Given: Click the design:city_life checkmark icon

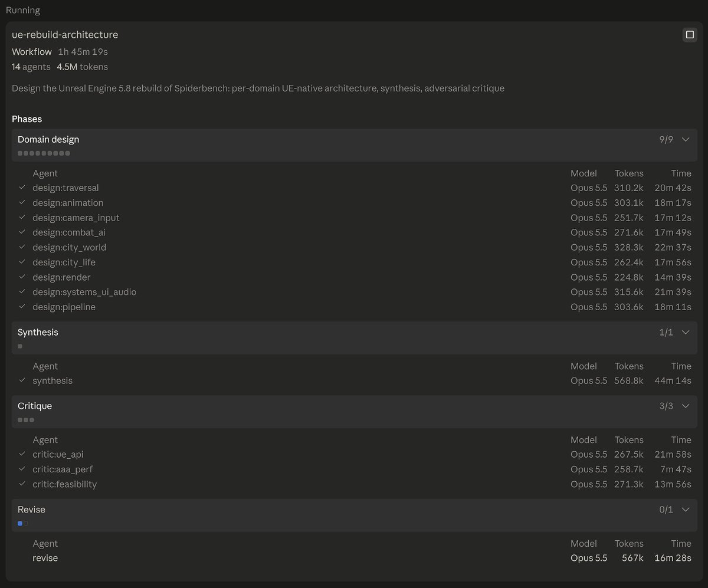Looking at the screenshot, I should (x=22, y=262).
